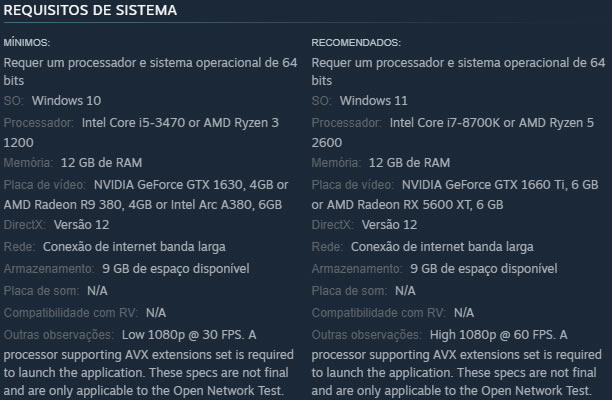
Task: Select the "Windows 11" operating system text
Action: pyautogui.click(x=374, y=100)
